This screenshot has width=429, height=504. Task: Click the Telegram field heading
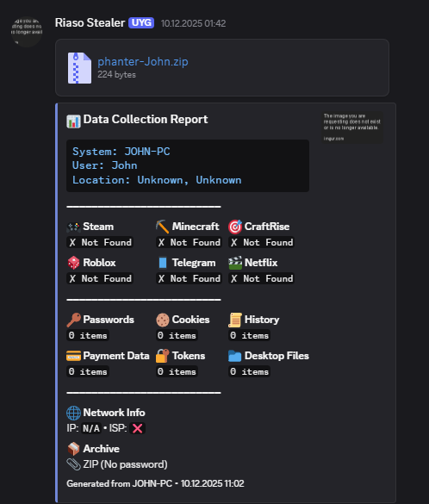pyautogui.click(x=194, y=263)
